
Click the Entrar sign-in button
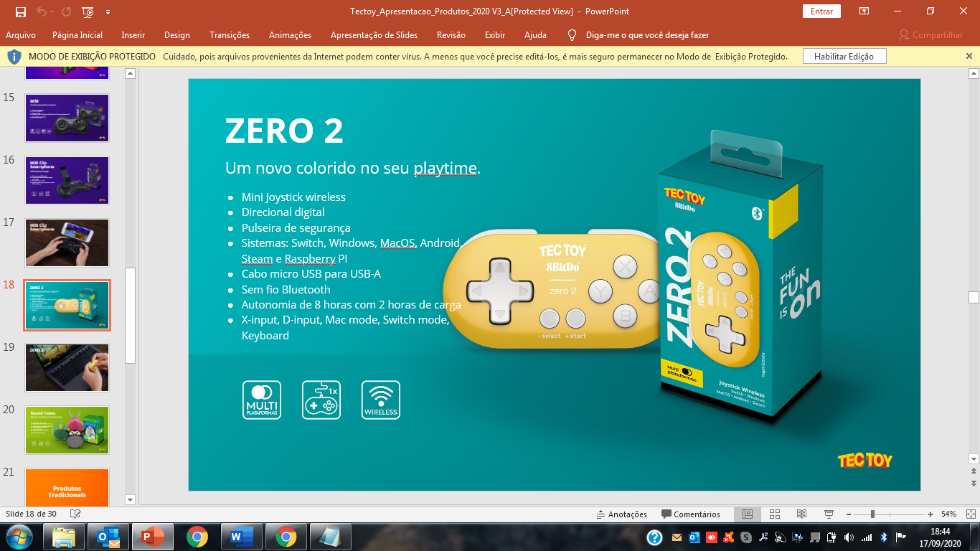pos(821,11)
